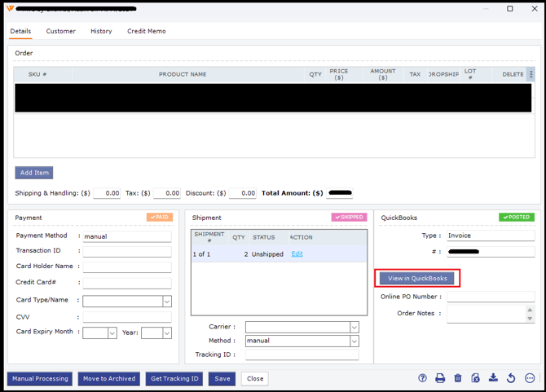Click the download icon
This screenshot has width=546, height=392.
click(x=493, y=378)
